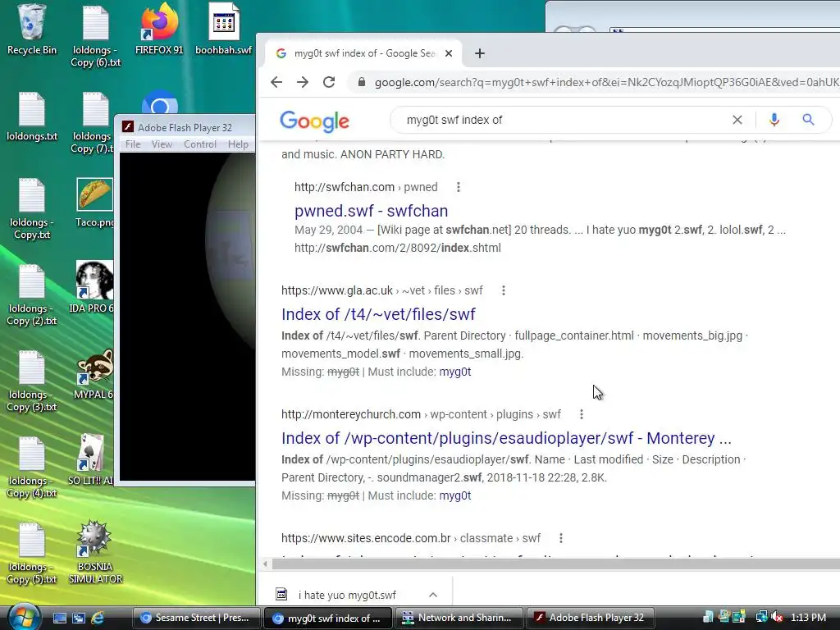Select the MYPAL desktop shortcut
This screenshot has width=840, height=630.
coord(94,374)
